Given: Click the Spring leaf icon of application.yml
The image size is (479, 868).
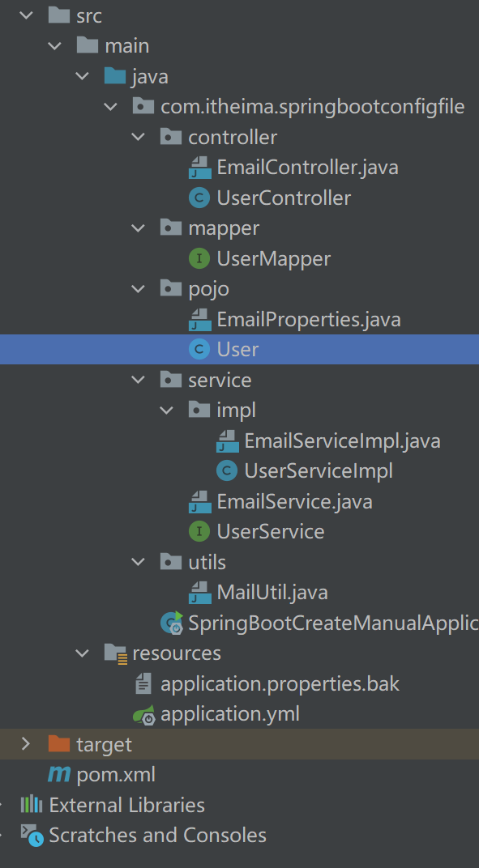Looking at the screenshot, I should coord(145,714).
